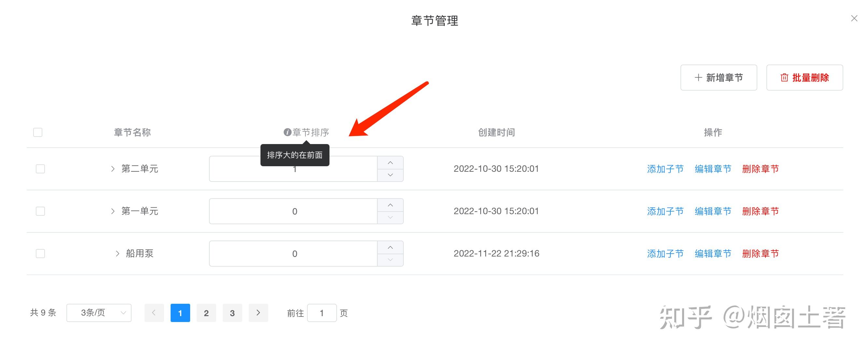Image resolution: width=868 pixels, height=352 pixels.
Task: Click the previous page arrow
Action: [154, 313]
